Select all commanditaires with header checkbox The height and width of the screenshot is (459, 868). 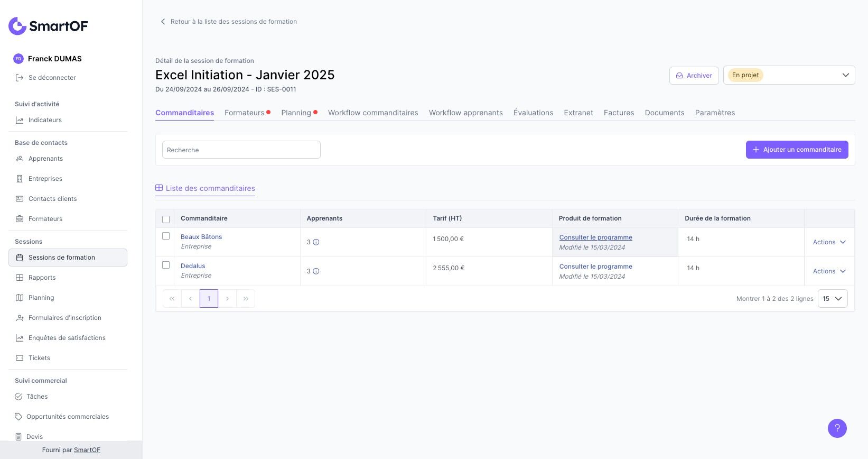(x=166, y=219)
